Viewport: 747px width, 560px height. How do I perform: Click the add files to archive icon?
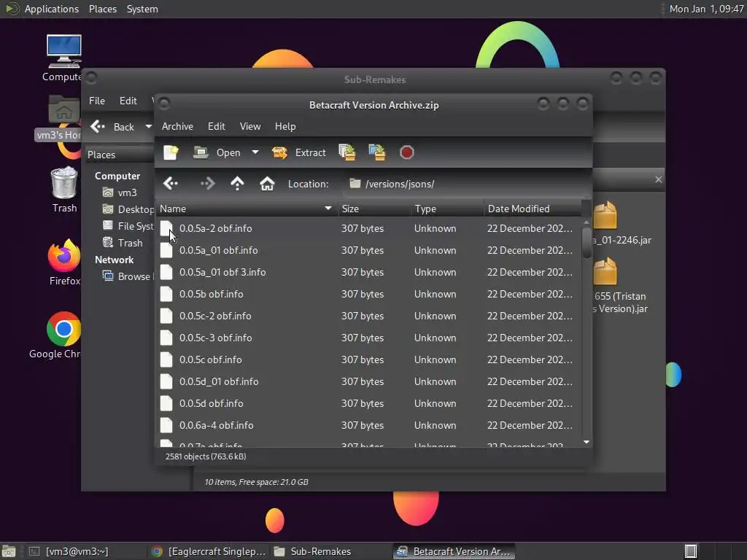pyautogui.click(x=347, y=152)
